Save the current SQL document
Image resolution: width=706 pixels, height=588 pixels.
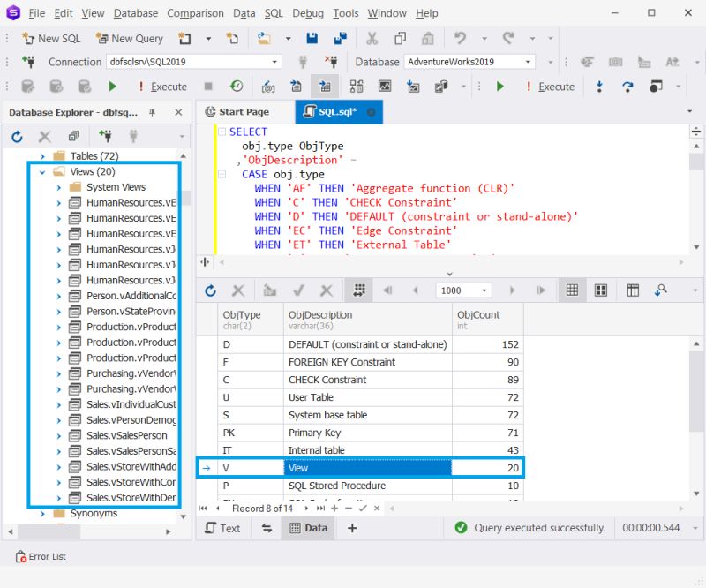tap(312, 39)
